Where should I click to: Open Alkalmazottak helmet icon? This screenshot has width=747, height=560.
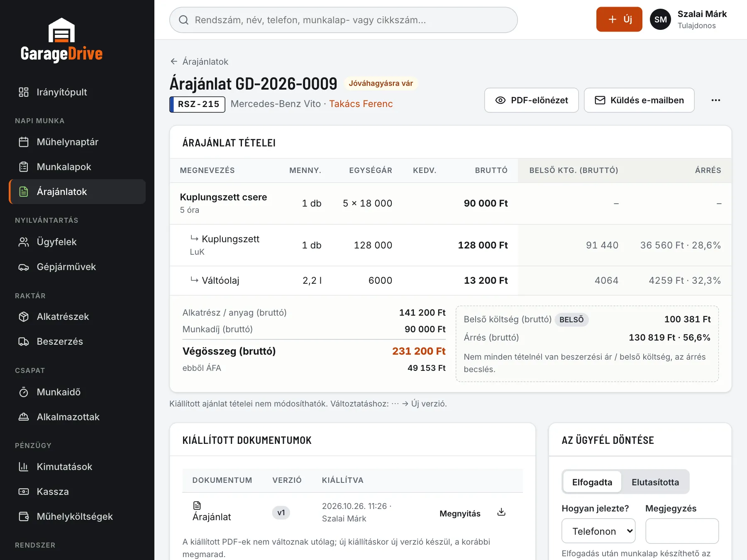(24, 417)
